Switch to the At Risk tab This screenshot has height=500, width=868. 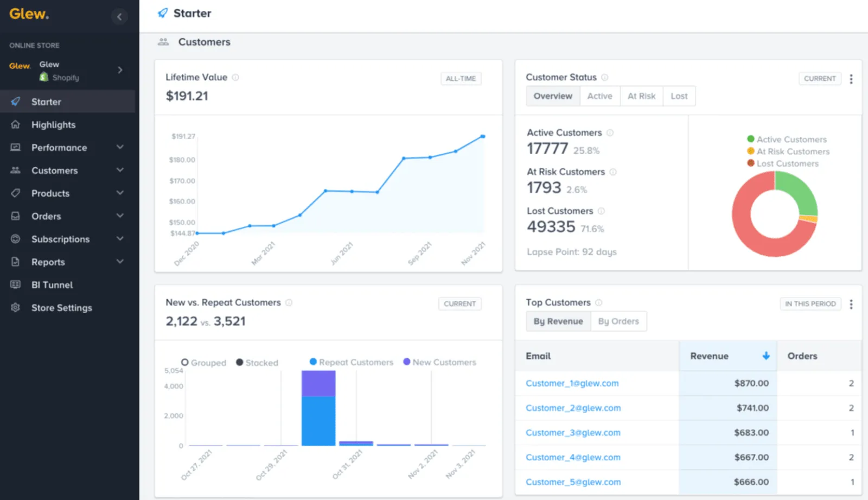641,96
